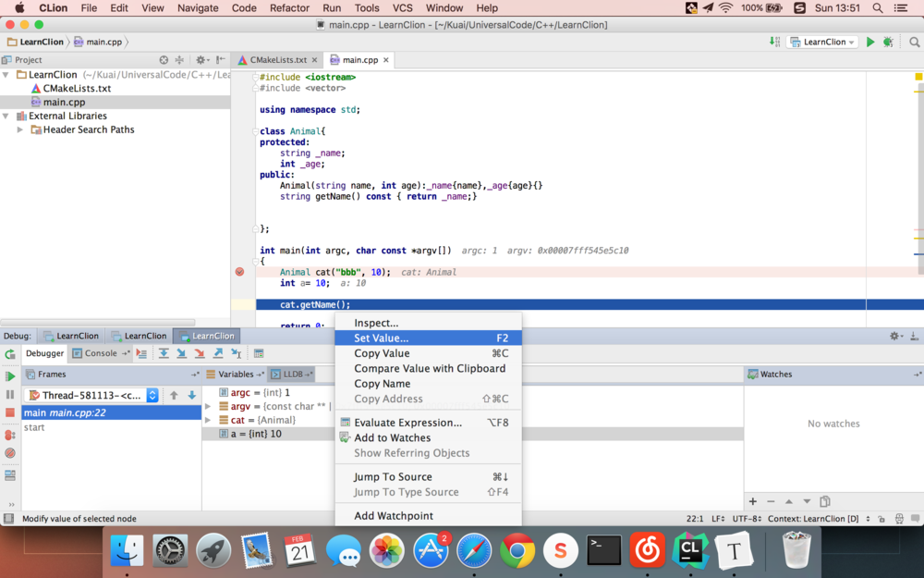
Task: Add a new watch with the plus icon
Action: (752, 501)
